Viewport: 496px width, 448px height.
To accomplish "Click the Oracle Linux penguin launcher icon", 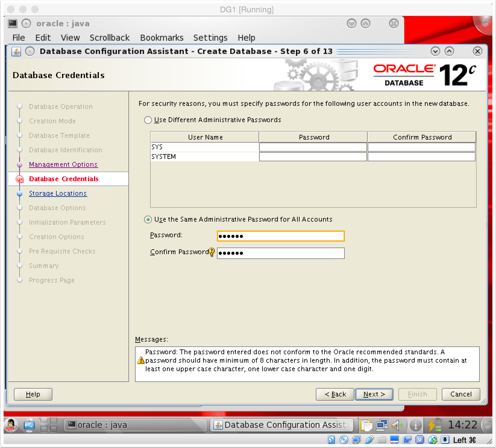I will tap(11, 425).
